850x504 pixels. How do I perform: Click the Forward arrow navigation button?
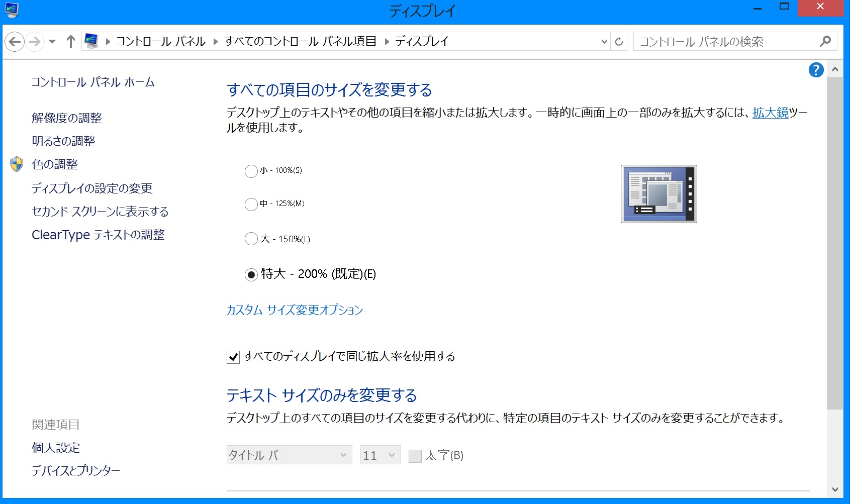[x=35, y=41]
